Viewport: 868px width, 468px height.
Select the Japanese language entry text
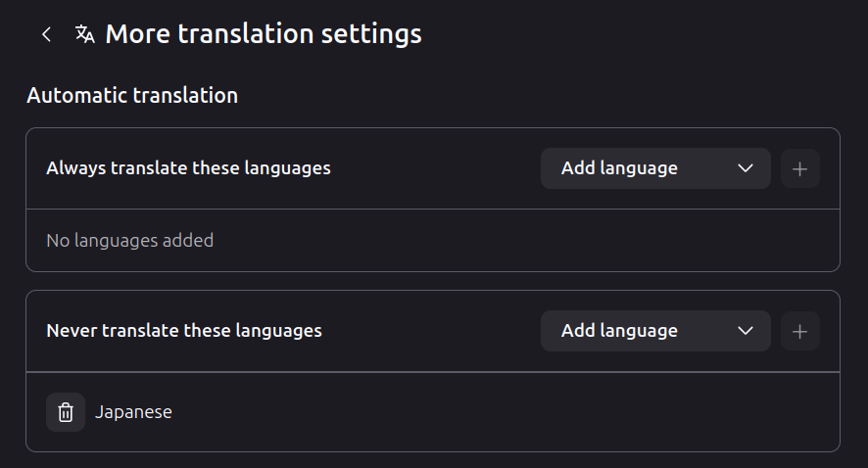point(133,412)
